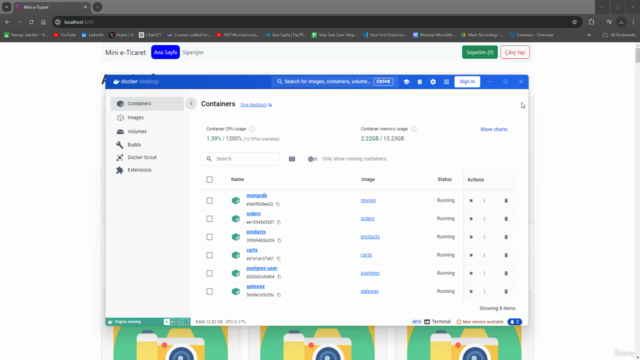Open the postgres image link
The image size is (640, 360).
370,273
